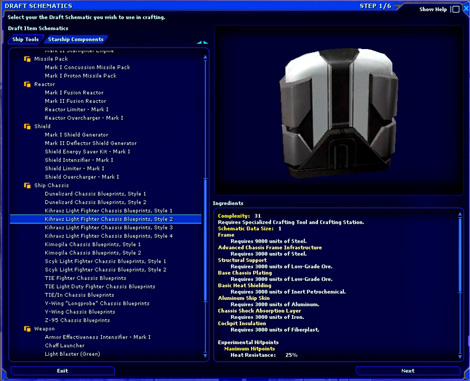This screenshot has width=470, height=381.
Task: Select Dunelizard Chassis Blueprints, Style 1
Action: [x=95, y=194]
